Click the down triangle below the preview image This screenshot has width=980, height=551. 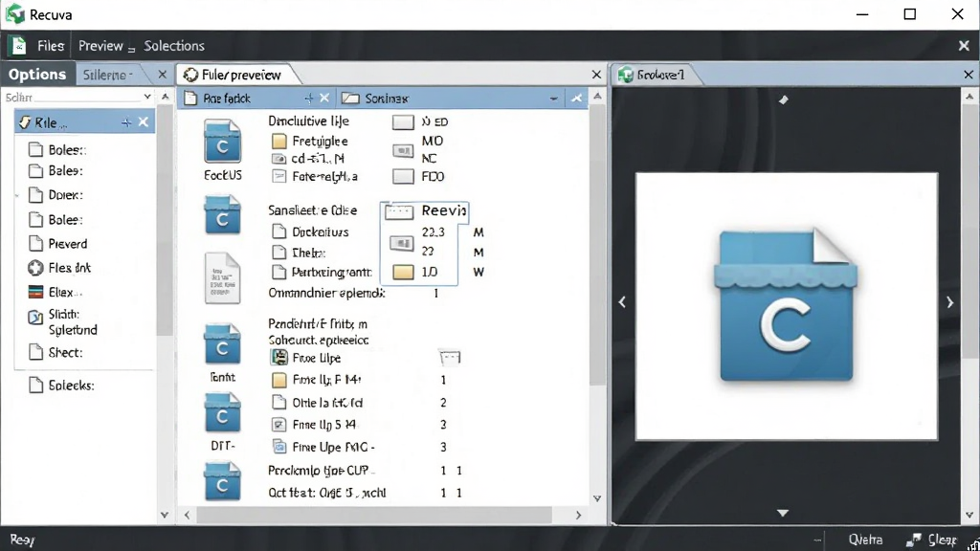point(783,513)
